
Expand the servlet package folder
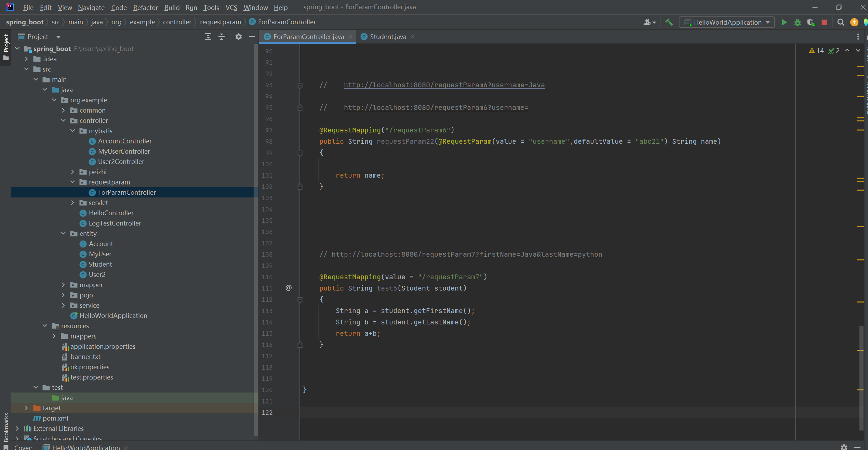coord(72,203)
